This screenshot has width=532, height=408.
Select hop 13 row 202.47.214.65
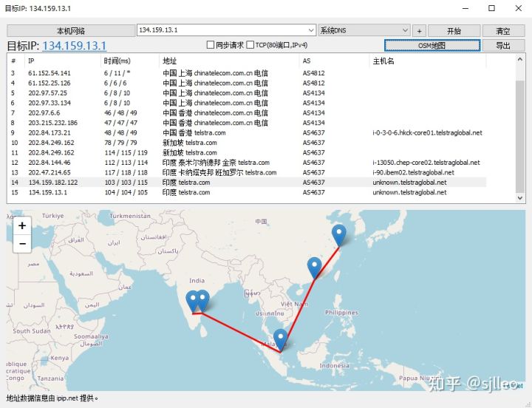[x=247, y=172]
